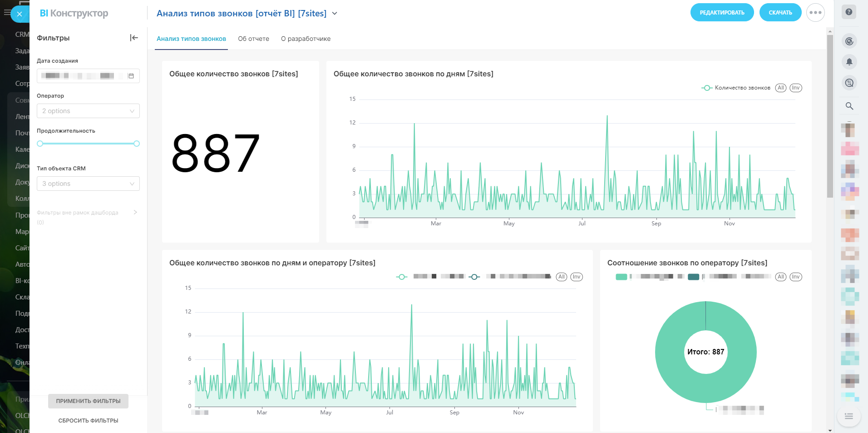Open the help question mark icon
Viewport: 868px width, 433px height.
point(848,12)
